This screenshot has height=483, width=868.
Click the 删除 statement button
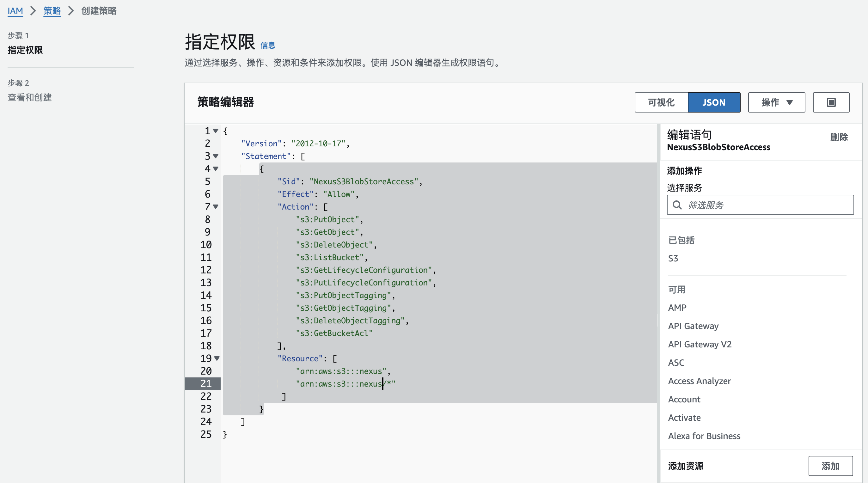pos(839,137)
